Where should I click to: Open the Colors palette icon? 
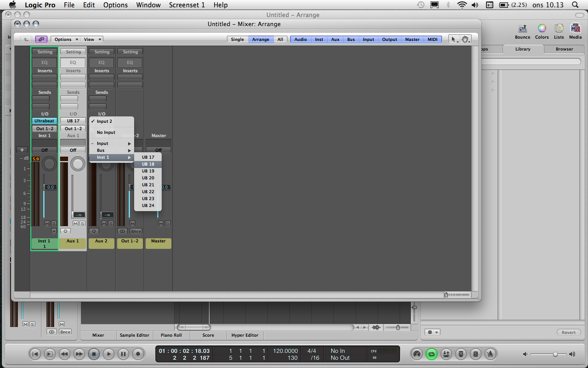[x=542, y=31]
